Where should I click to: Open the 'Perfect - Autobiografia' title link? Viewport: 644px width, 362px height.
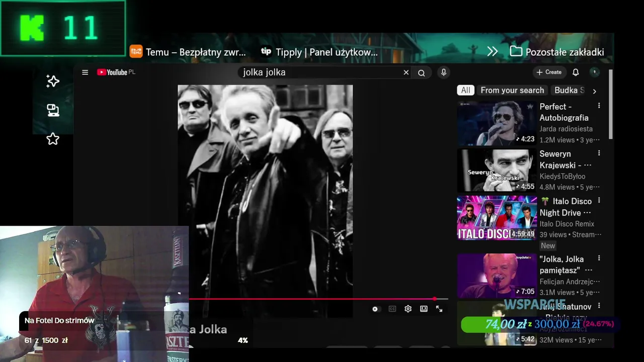point(564,112)
